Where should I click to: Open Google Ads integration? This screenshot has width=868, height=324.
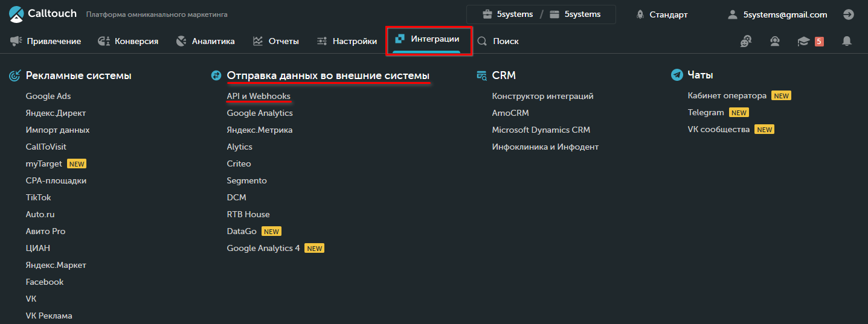click(48, 96)
